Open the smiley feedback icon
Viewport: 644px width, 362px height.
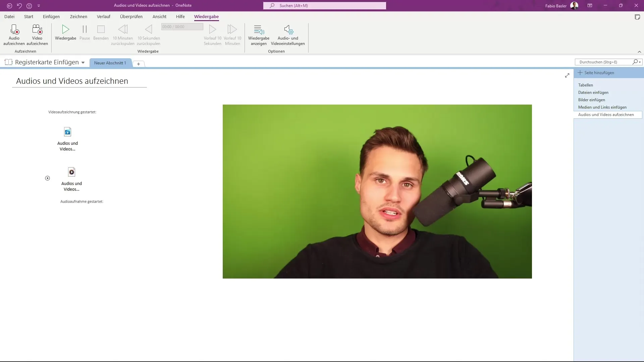(x=29, y=6)
